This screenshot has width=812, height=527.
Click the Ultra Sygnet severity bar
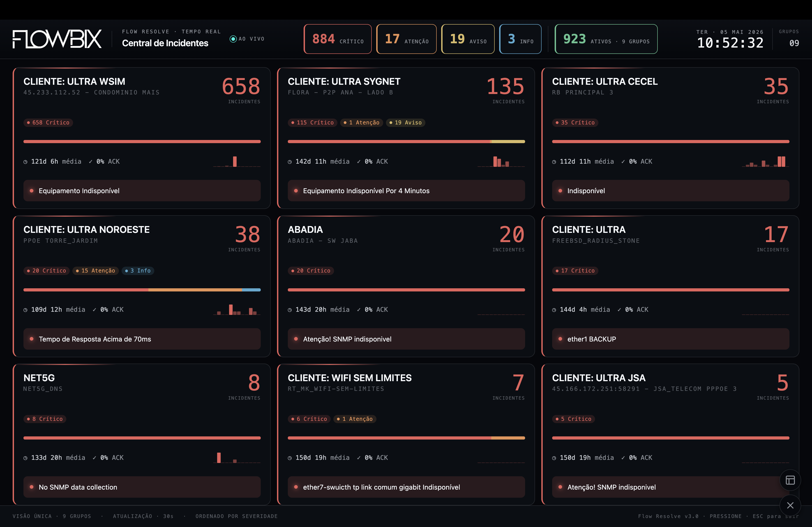(406, 142)
